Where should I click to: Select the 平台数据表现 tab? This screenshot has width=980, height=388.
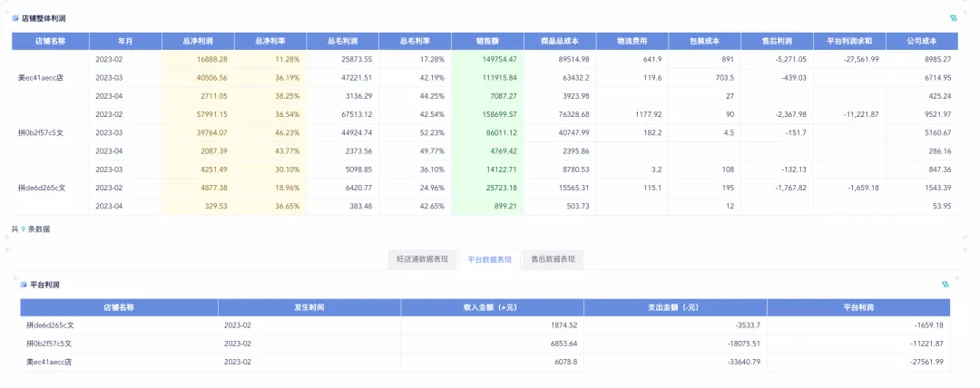(x=489, y=259)
